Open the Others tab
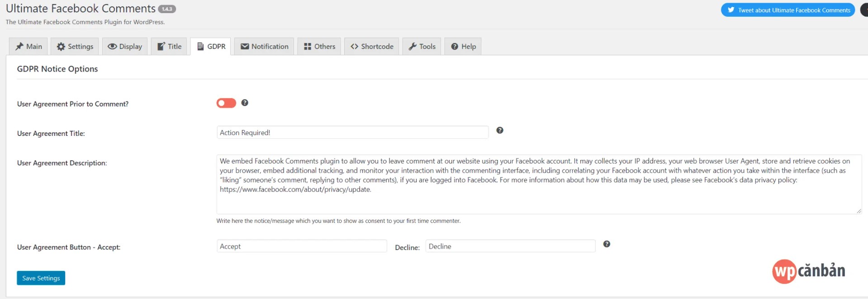868x299 pixels. click(x=319, y=47)
